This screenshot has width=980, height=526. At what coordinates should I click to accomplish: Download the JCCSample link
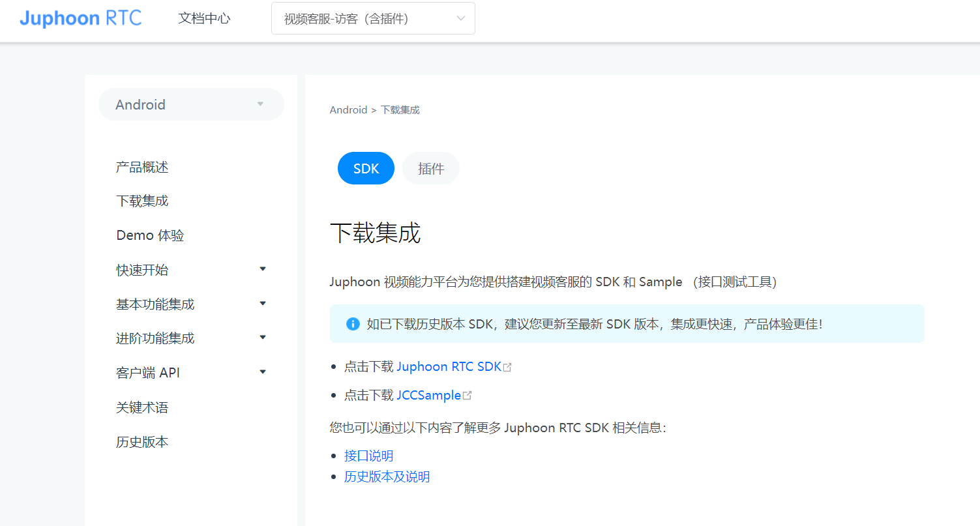(x=428, y=396)
